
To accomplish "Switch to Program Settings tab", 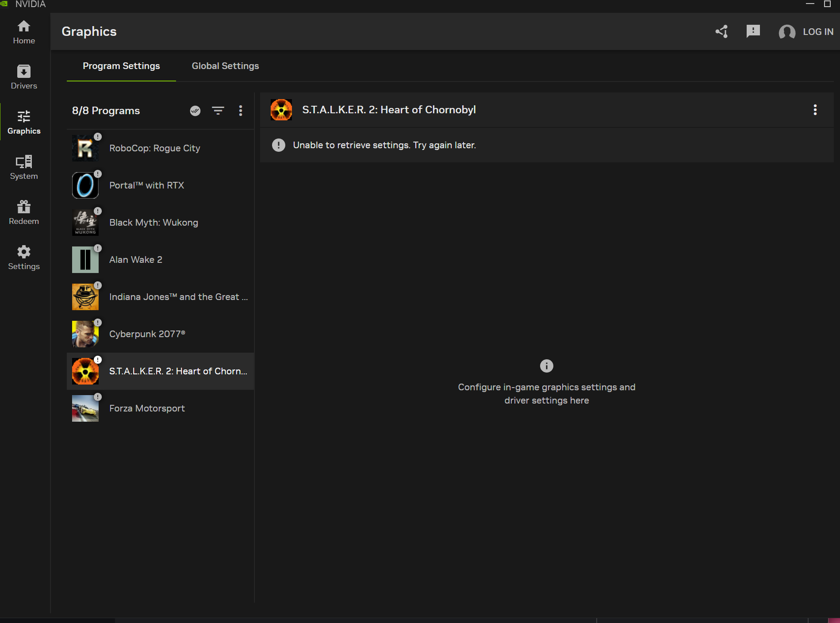I will [x=121, y=66].
